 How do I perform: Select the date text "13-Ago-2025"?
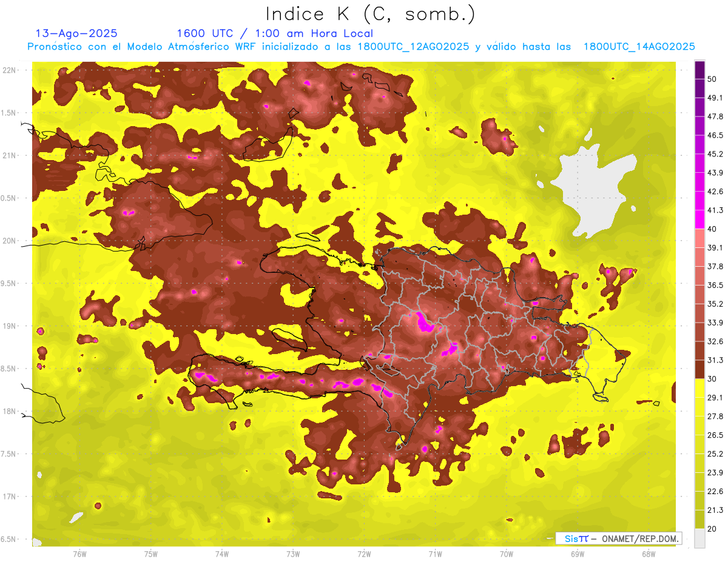(76, 33)
